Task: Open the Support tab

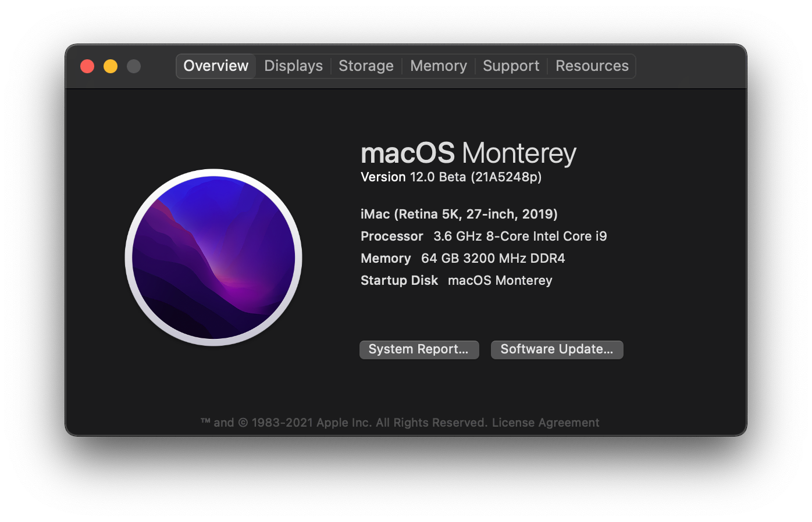Action: click(x=511, y=66)
